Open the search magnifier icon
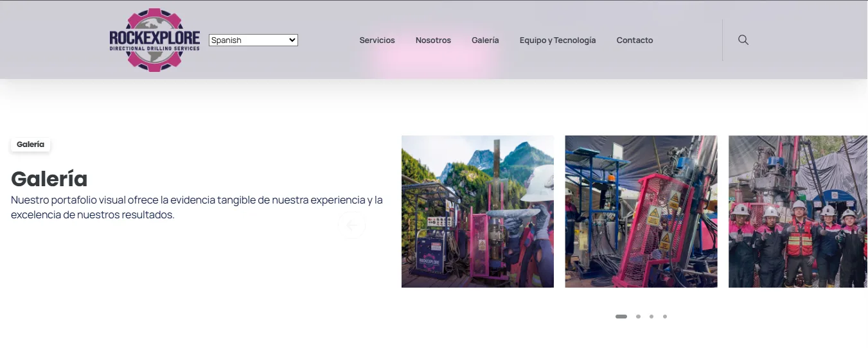This screenshot has height=348, width=868. pos(743,40)
